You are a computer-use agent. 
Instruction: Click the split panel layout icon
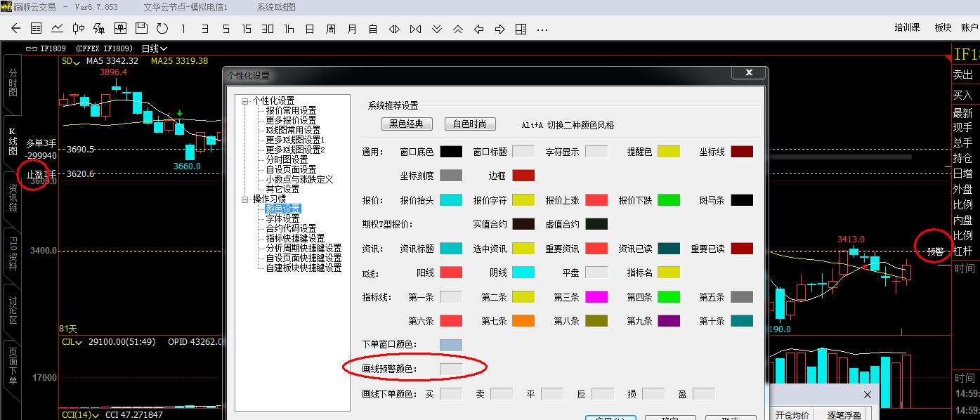521,29
